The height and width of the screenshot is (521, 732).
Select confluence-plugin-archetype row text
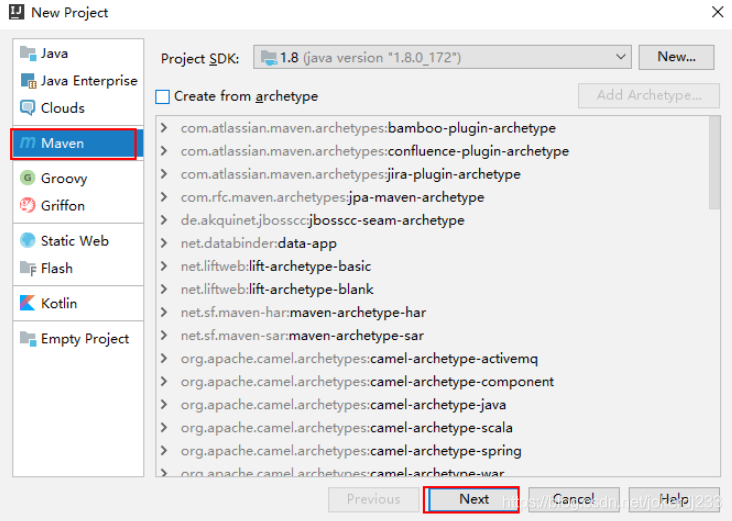click(x=374, y=151)
